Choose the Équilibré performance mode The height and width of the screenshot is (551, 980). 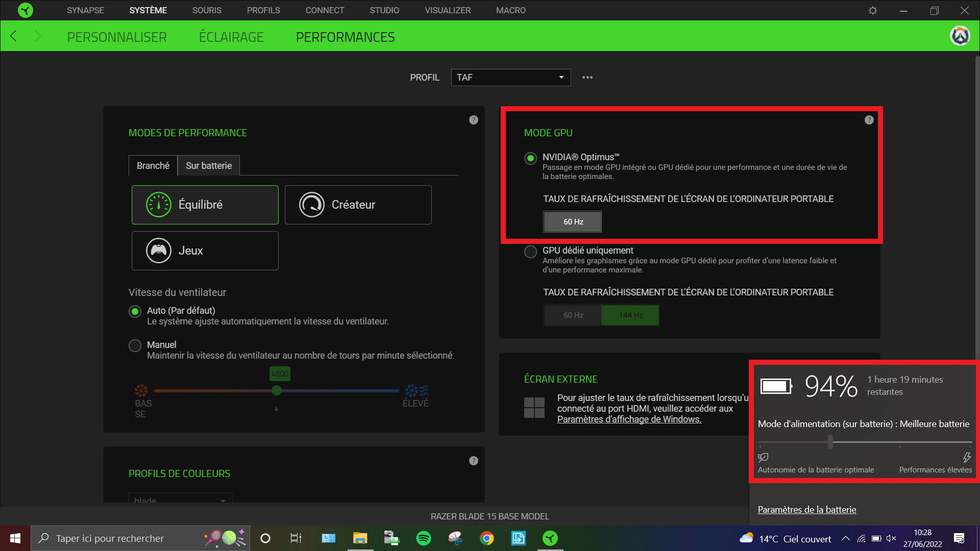click(205, 205)
